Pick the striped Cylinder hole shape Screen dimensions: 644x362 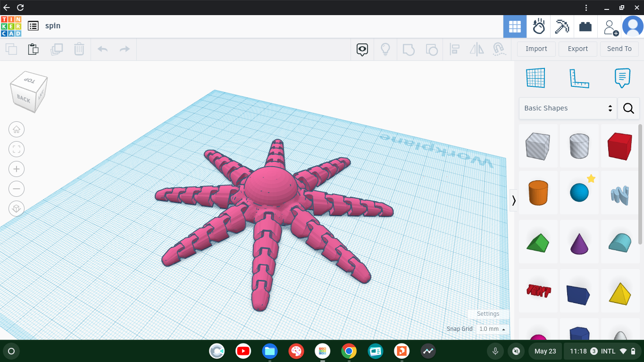(579, 145)
